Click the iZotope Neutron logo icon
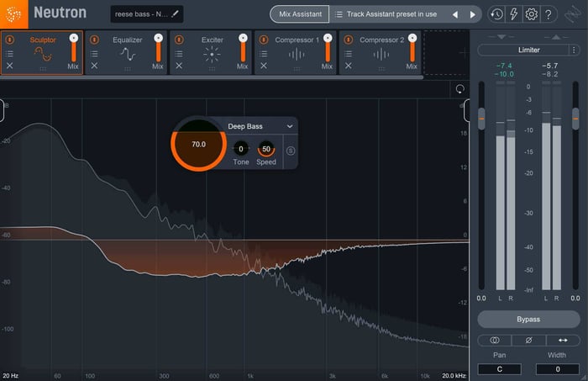588x381 pixels. click(14, 14)
